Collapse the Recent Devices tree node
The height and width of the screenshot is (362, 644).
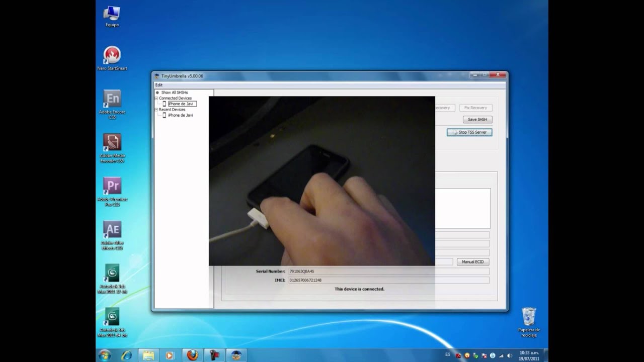pyautogui.click(x=156, y=109)
